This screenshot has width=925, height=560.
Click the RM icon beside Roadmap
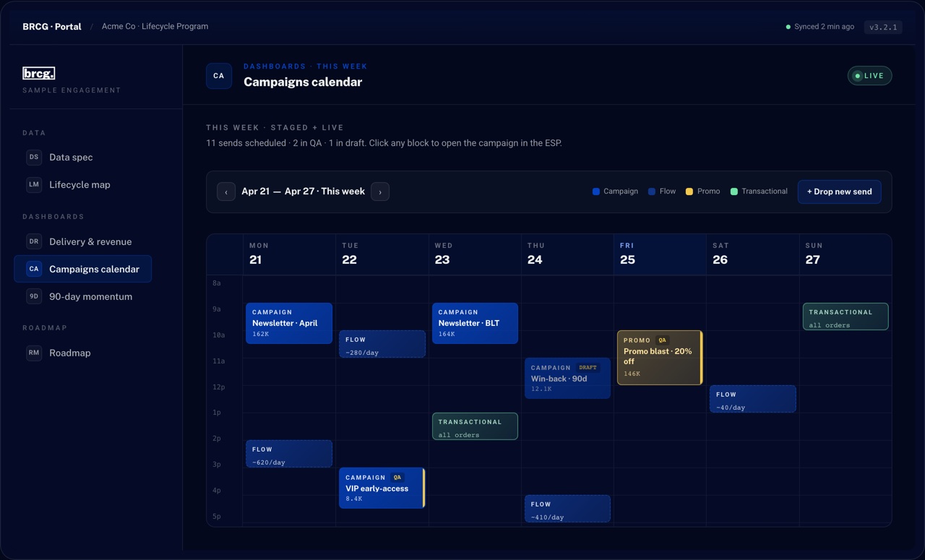34,353
